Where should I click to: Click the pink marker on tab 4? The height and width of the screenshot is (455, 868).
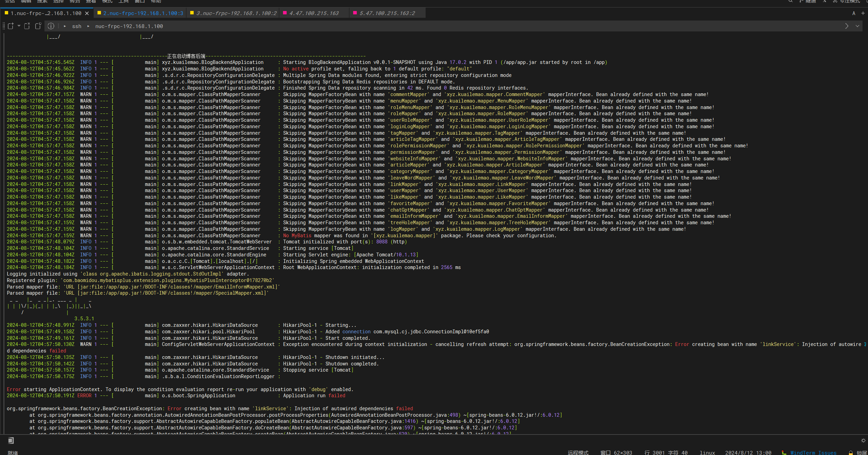[x=285, y=13]
